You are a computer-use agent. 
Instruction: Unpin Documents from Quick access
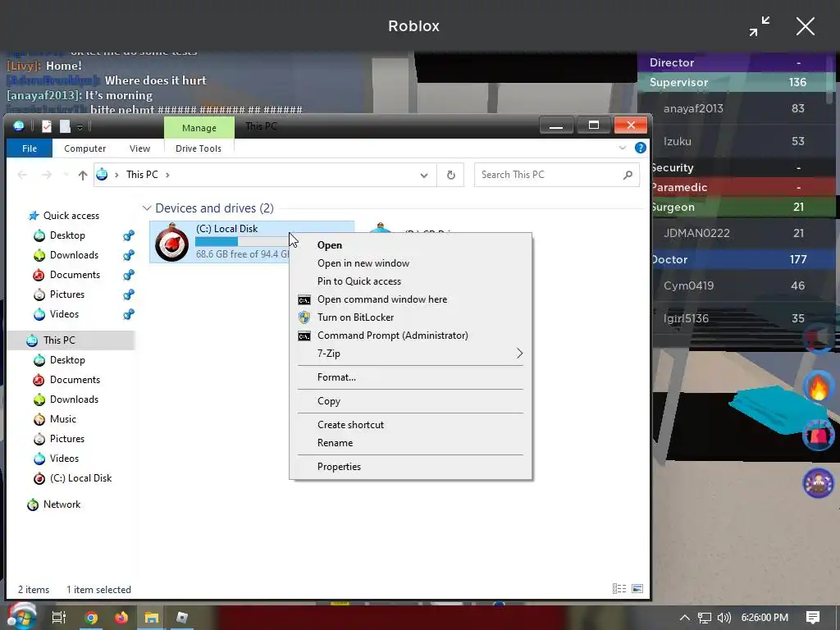click(x=129, y=275)
